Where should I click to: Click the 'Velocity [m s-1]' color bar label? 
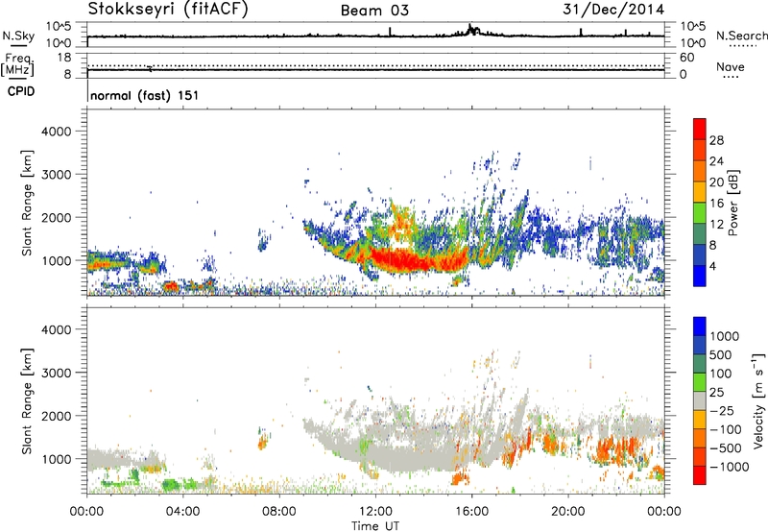758,400
